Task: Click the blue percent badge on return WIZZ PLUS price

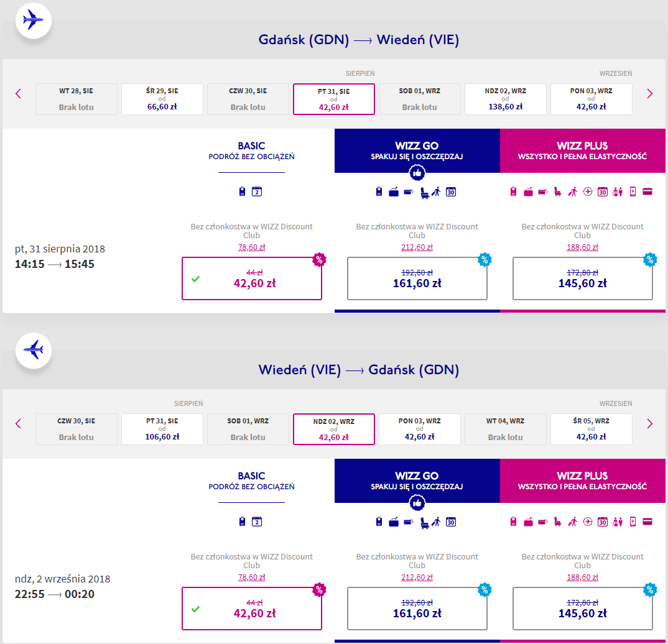Action: coord(650,589)
